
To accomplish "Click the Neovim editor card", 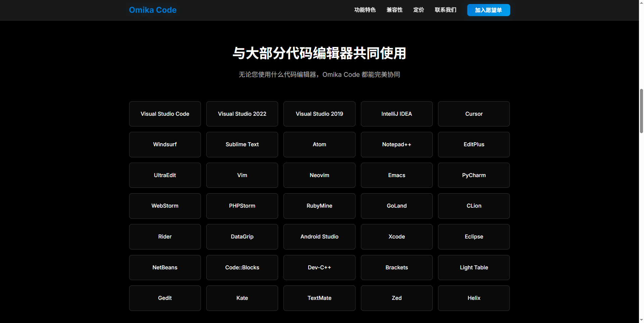I will 319,175.
